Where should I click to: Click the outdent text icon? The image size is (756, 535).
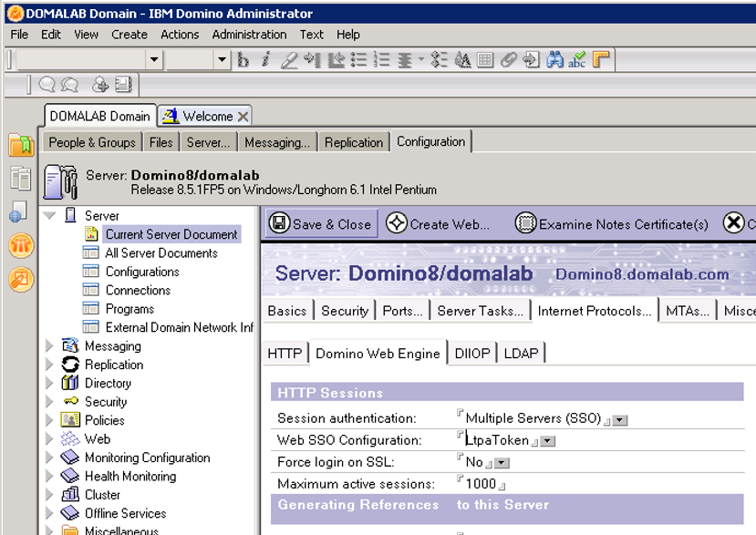337,60
